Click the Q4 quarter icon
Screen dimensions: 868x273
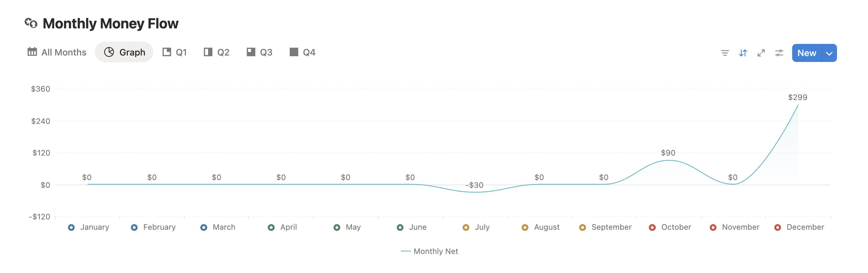(294, 52)
